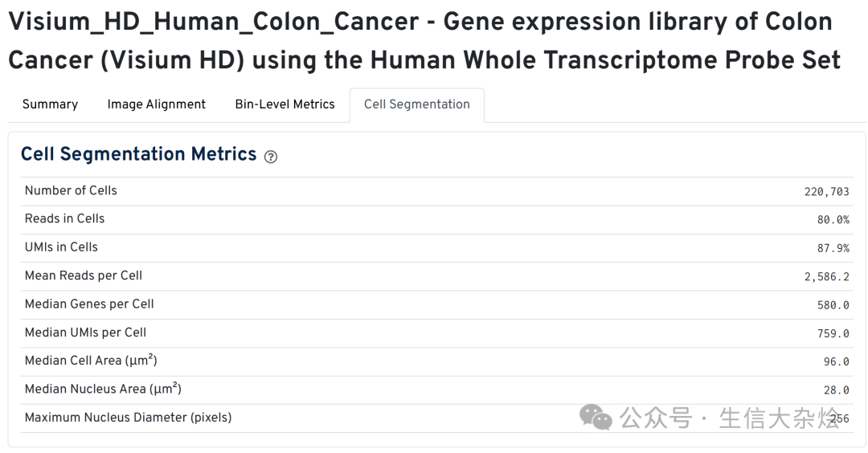868x453 pixels.
Task: Click the 220,703 cell count value
Action: click(x=826, y=191)
